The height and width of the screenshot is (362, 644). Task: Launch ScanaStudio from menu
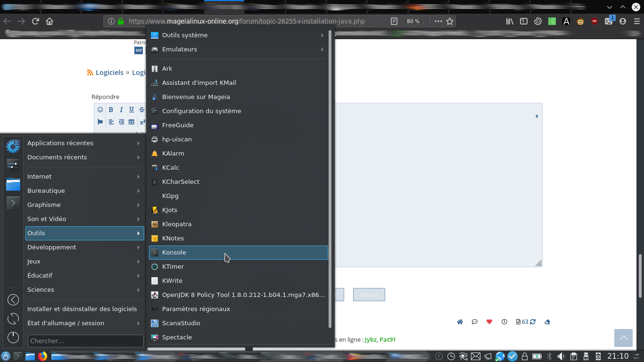238,323
